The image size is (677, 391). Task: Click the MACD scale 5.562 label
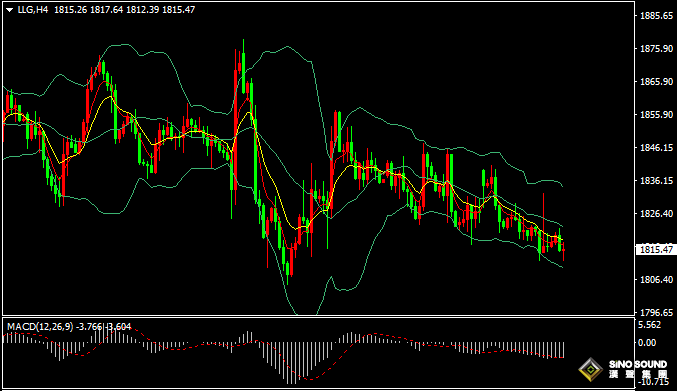coord(649,325)
